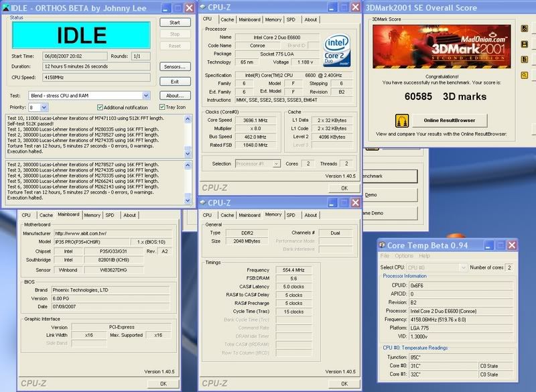Click up arrow of the lower ORTHOS log scrollbar
The height and width of the screenshot is (392, 536).
coord(188,165)
